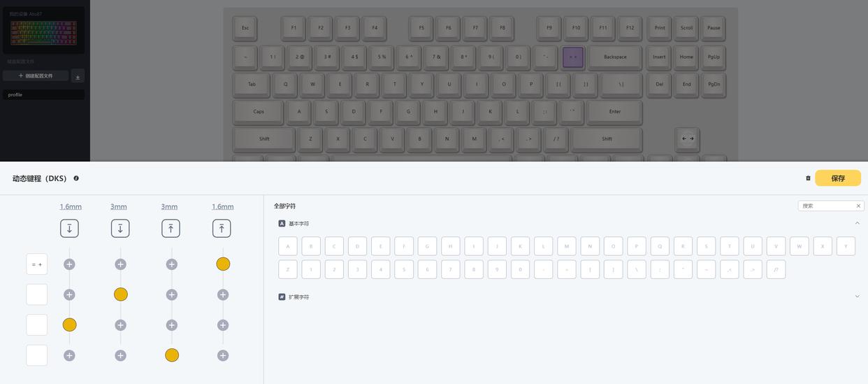868x384 pixels.
Task: Add action in second row, third column
Action: pos(172,294)
